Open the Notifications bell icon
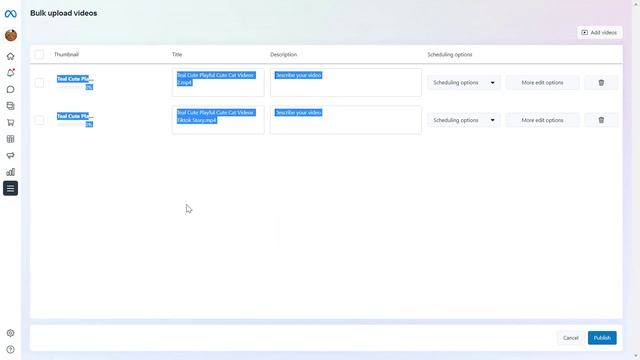Image resolution: width=640 pixels, height=360 pixels. (x=11, y=73)
